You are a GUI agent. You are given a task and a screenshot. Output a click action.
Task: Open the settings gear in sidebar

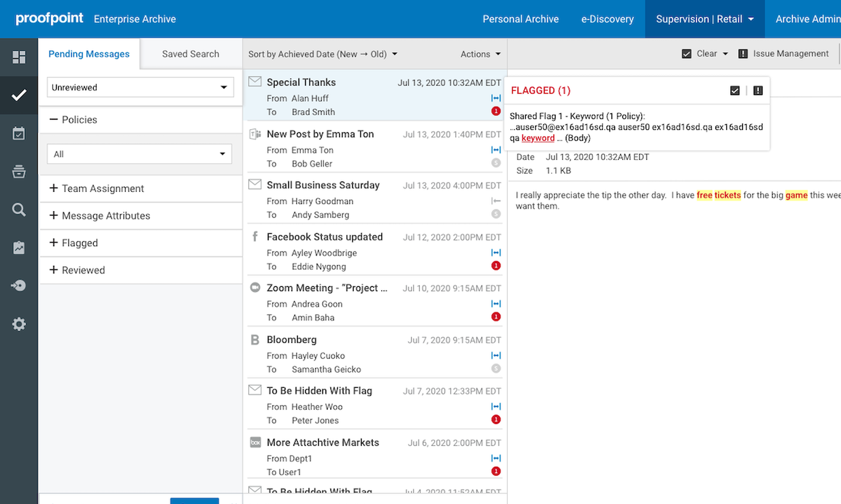click(x=19, y=324)
